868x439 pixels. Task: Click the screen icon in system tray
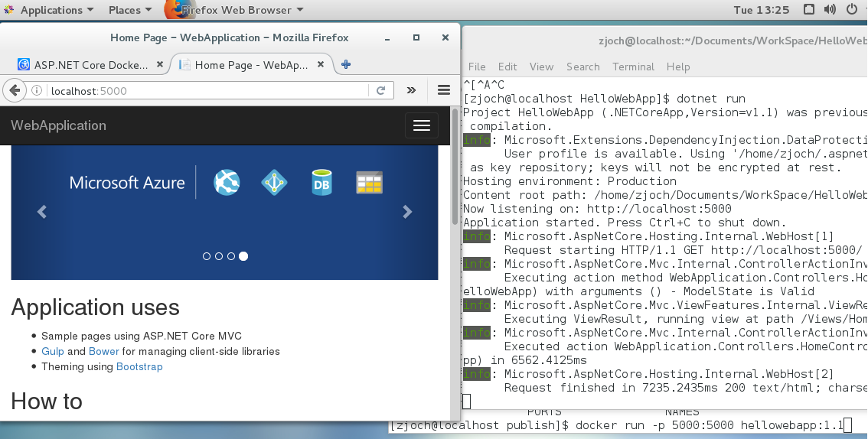809,9
